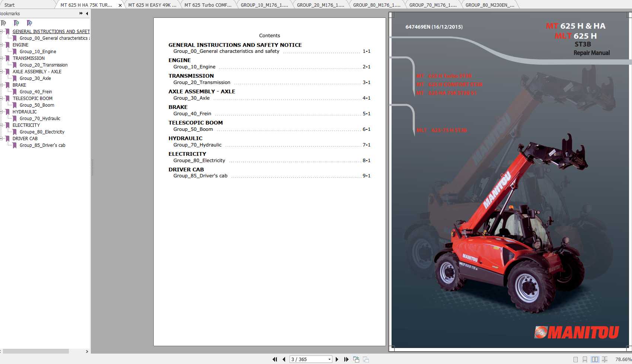The image size is (632, 364).
Task: Expand the Bookmarks panel options arrows
Action: [81, 13]
